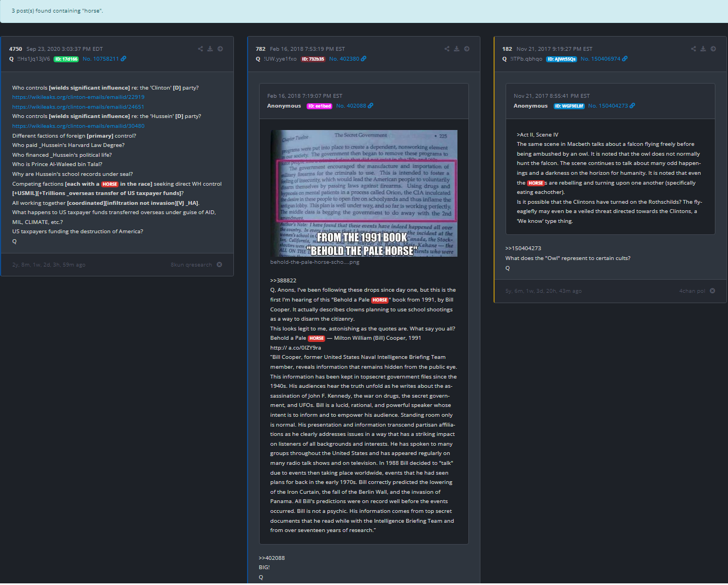Click the magenta ID: ee1bed badge
The width and height of the screenshot is (728, 585).
tap(319, 106)
